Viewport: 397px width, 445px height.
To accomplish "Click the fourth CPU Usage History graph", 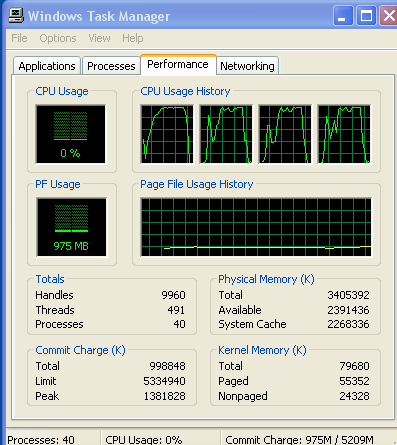I will point(344,134).
